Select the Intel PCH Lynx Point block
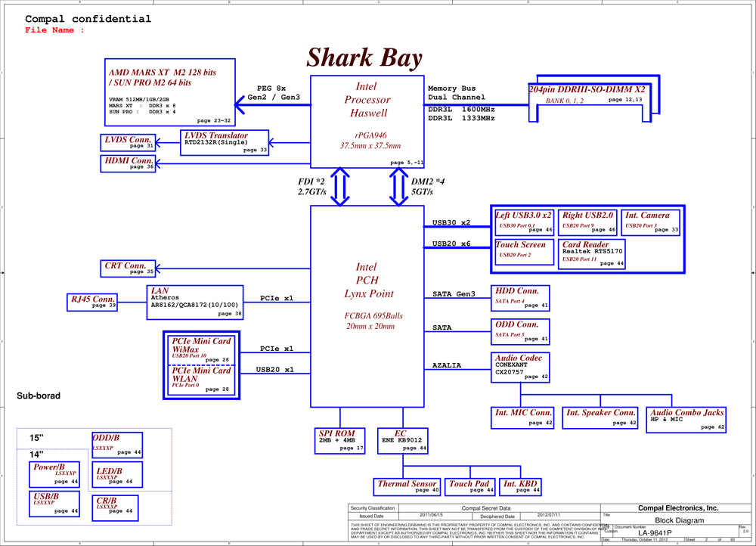Image resolution: width=756 pixels, height=546 pixels. (x=367, y=306)
